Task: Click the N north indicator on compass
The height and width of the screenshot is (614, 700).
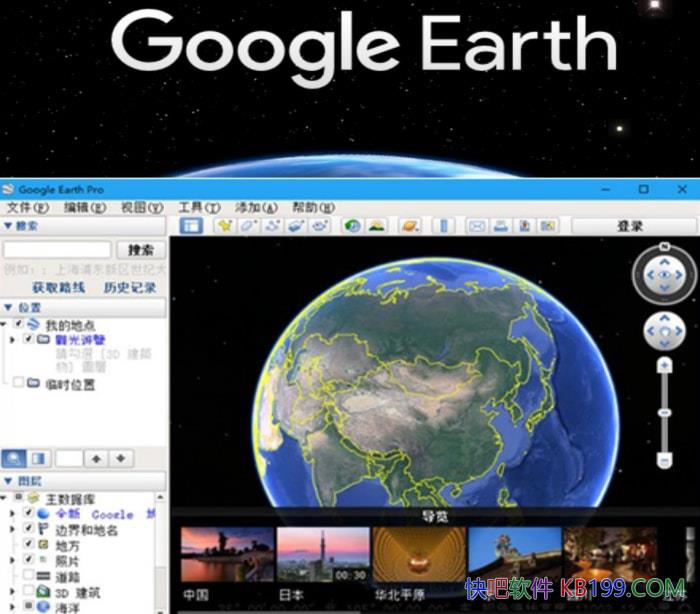Action: (664, 246)
